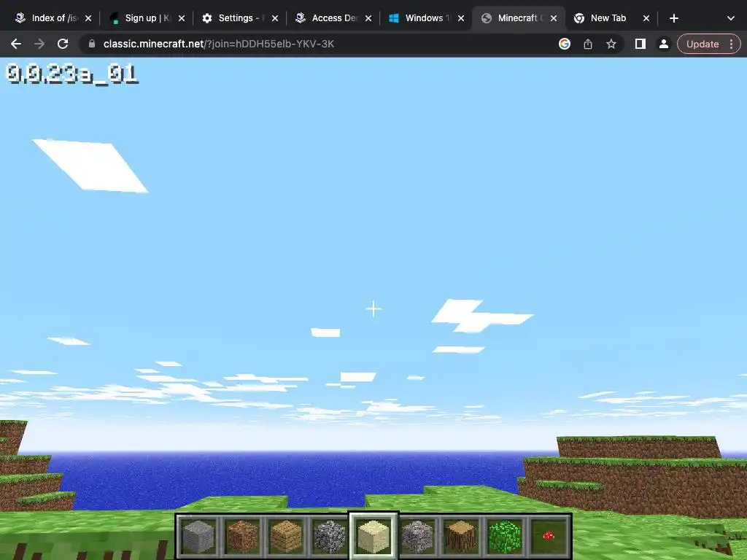This screenshot has width=747, height=560.
Task: Expand the tab search dropdown
Action: coord(731,18)
